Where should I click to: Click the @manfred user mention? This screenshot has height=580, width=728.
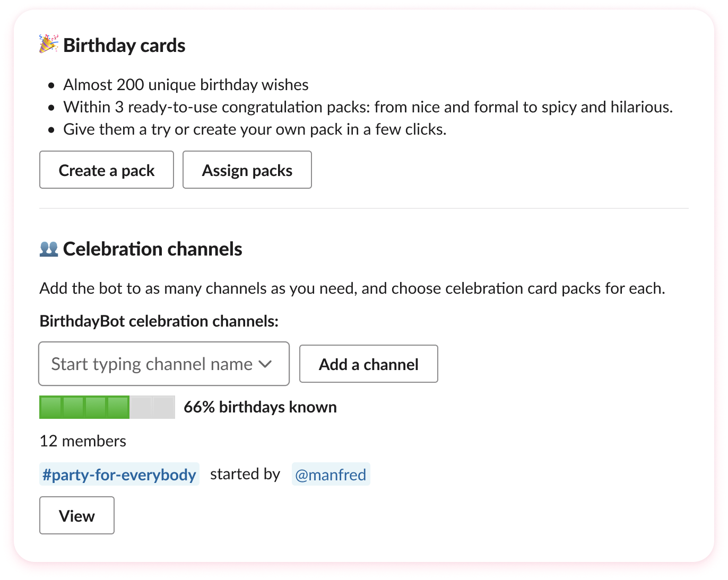[x=331, y=474]
